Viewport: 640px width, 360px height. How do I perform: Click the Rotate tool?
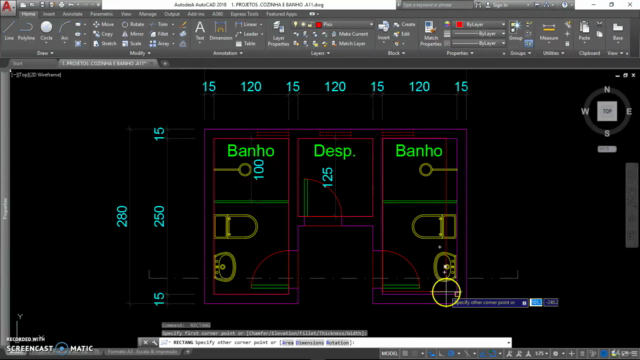coord(133,24)
